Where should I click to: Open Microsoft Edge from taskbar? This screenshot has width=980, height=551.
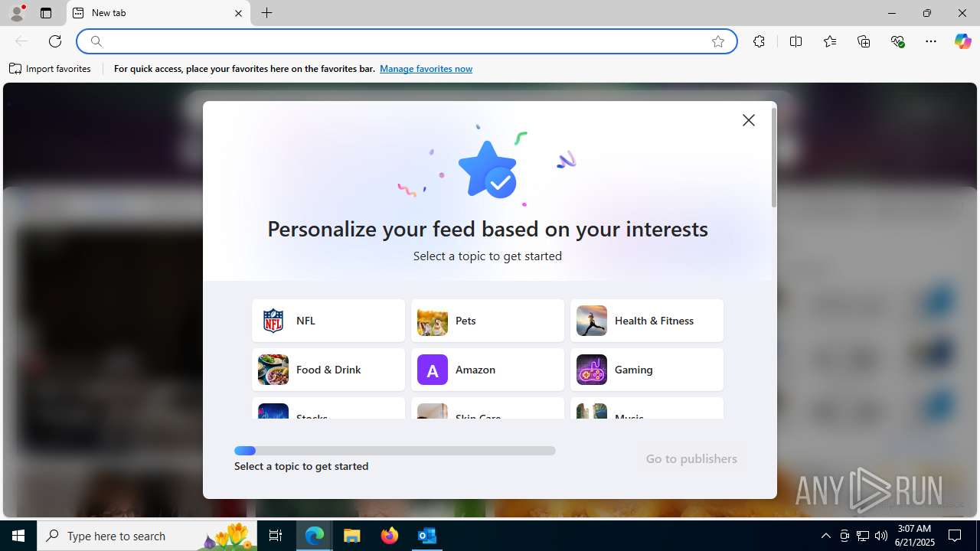coord(315,536)
